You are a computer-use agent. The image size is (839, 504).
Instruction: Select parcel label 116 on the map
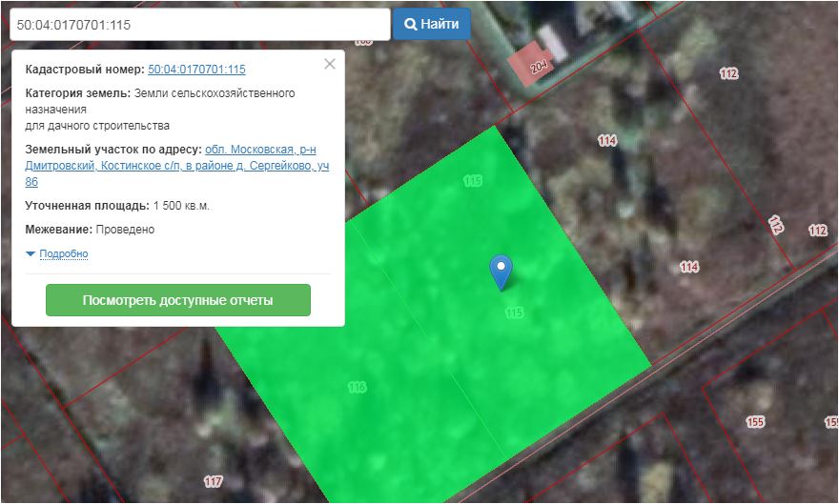click(358, 387)
